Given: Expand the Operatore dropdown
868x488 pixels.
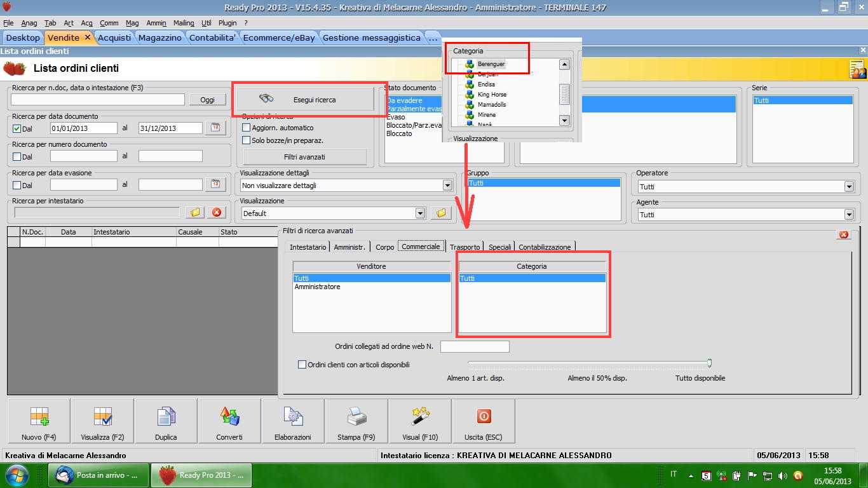Looking at the screenshot, I should coord(849,187).
